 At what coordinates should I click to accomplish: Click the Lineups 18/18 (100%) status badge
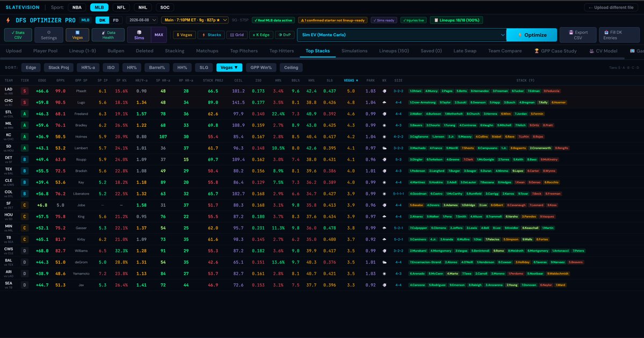457,20
